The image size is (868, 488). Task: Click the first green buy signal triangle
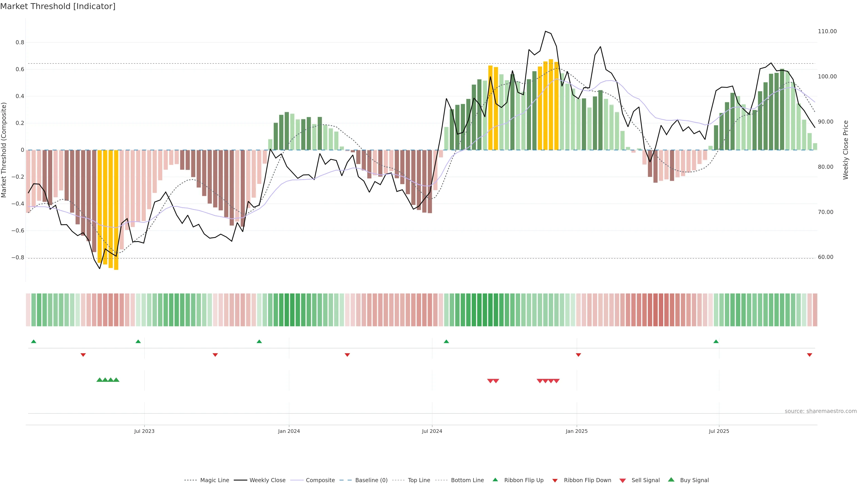click(x=99, y=380)
